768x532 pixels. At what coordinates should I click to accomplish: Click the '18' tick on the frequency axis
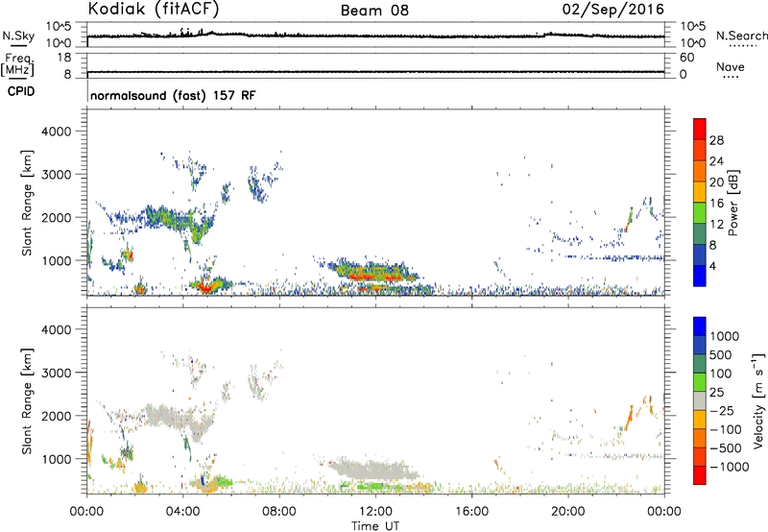[x=63, y=58]
